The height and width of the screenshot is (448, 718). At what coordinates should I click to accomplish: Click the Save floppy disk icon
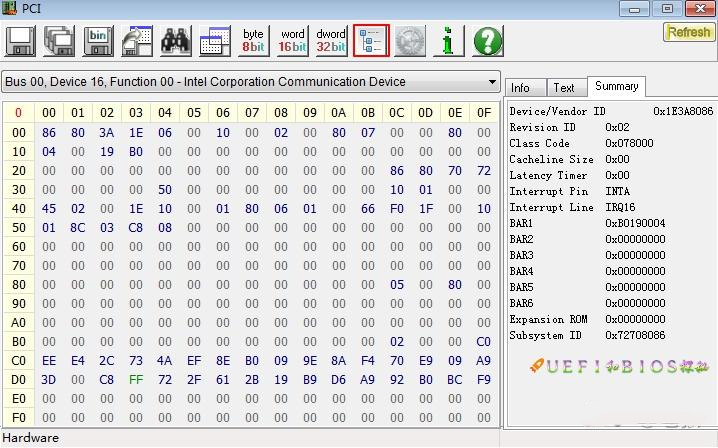point(20,41)
